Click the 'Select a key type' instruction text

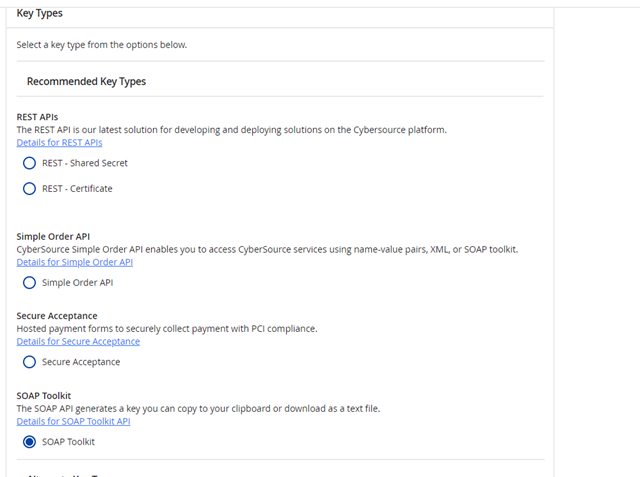102,45
